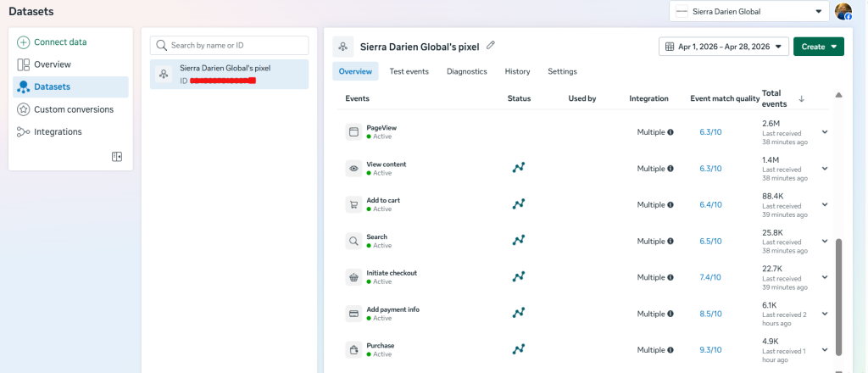
Task: Expand the Add payment info row chevron
Action: coord(825,313)
